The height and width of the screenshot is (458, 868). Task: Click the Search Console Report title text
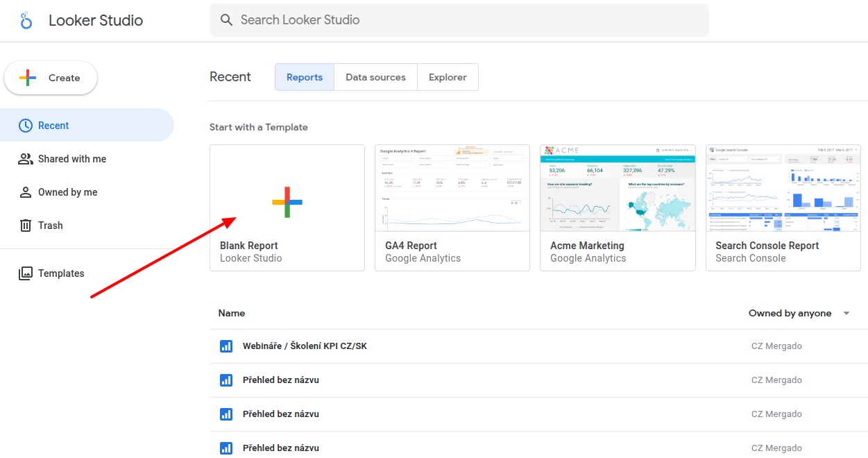[x=767, y=246]
